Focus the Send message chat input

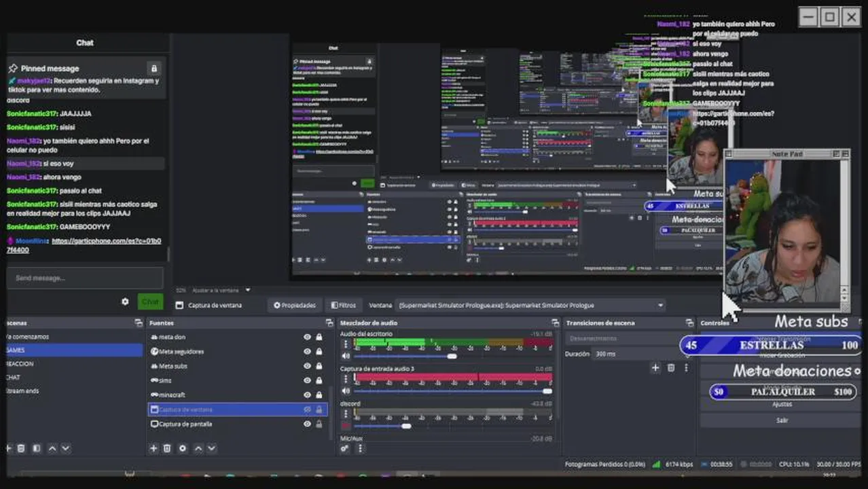[85, 278]
